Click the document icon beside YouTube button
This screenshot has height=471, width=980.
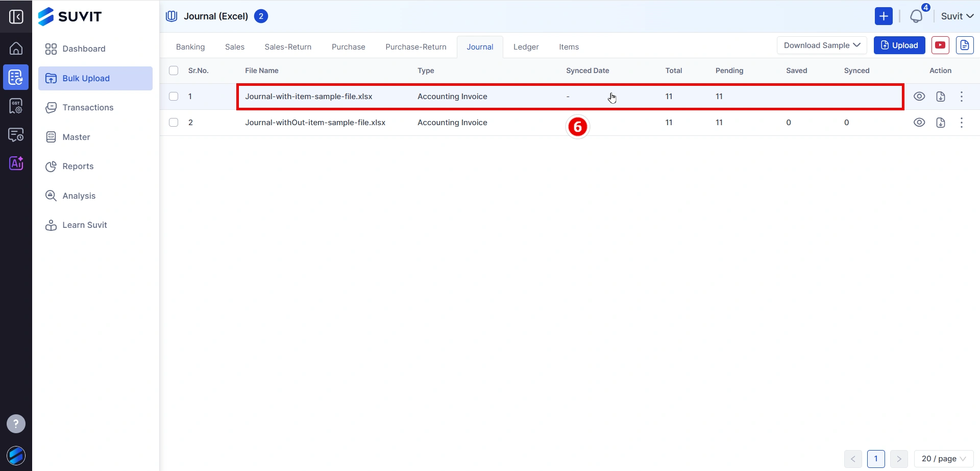tap(965, 45)
